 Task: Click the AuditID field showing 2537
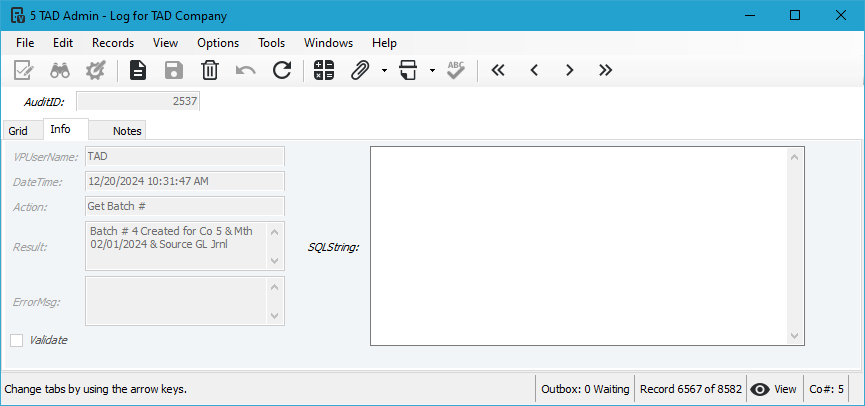pyautogui.click(x=138, y=102)
